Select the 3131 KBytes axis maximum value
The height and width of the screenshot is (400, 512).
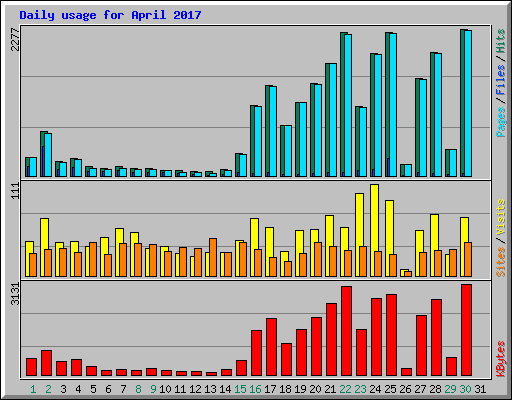click(15, 294)
